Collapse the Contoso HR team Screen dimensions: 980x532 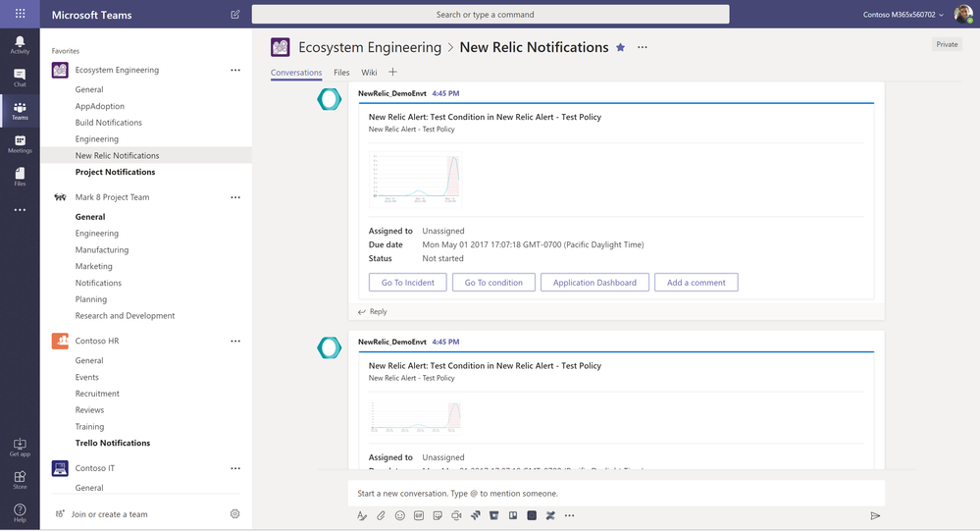(x=97, y=342)
